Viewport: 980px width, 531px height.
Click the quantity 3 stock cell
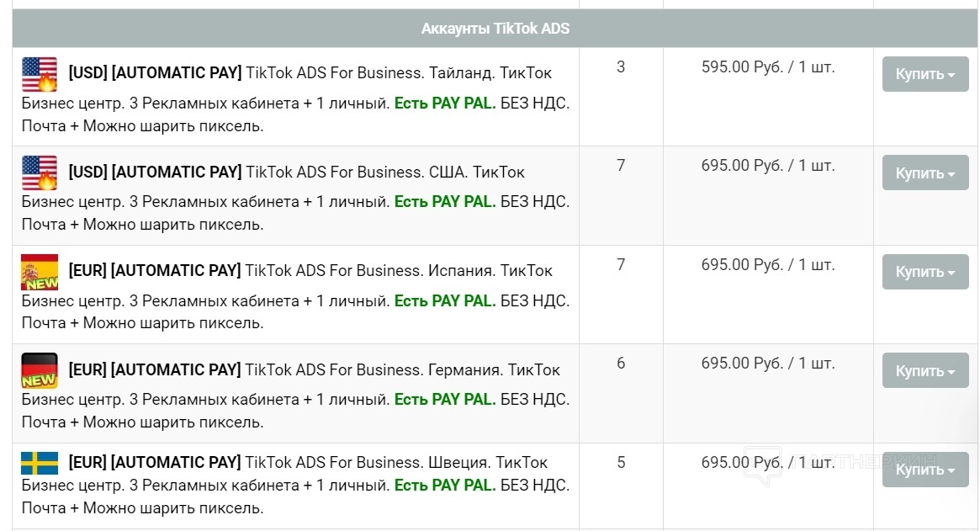621,67
